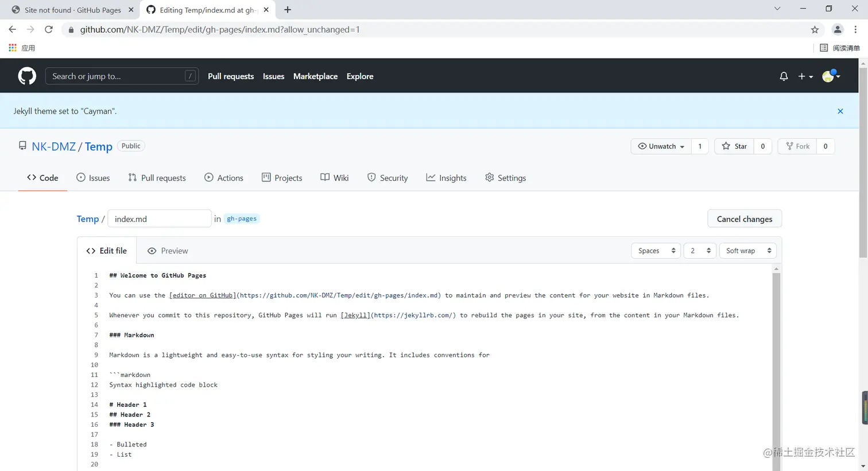Click the '- Bulleted' line

point(127,445)
